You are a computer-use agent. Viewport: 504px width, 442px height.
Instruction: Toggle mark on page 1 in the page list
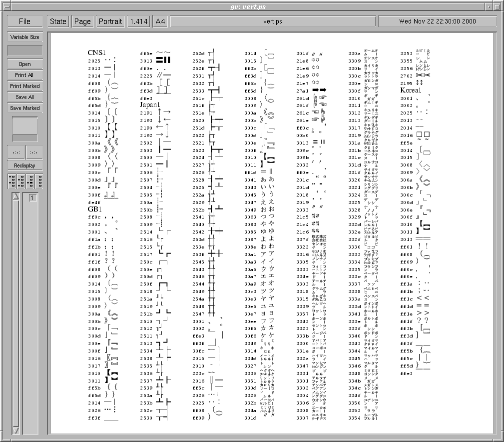(32, 198)
